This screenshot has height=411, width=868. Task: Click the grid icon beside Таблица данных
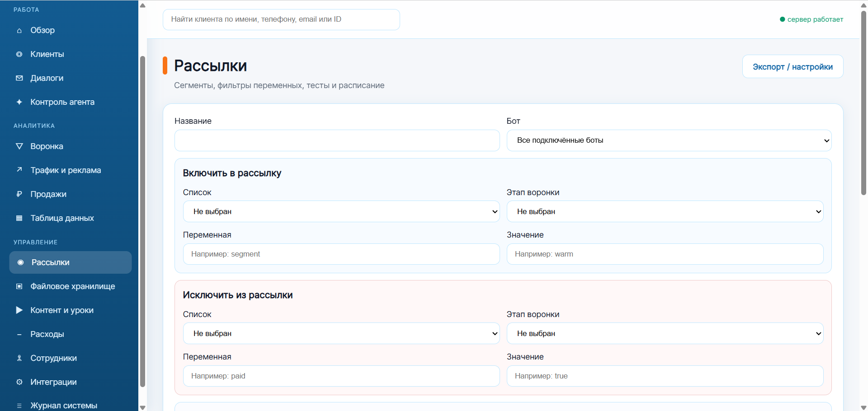click(x=19, y=218)
